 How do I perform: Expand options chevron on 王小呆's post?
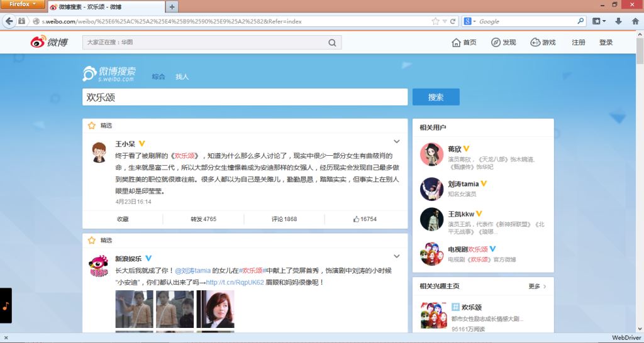[396, 141]
